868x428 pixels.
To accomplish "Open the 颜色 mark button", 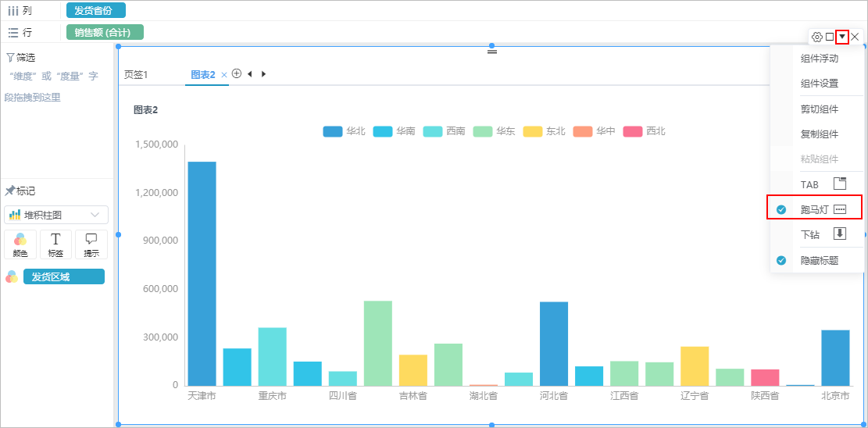I will click(x=20, y=244).
